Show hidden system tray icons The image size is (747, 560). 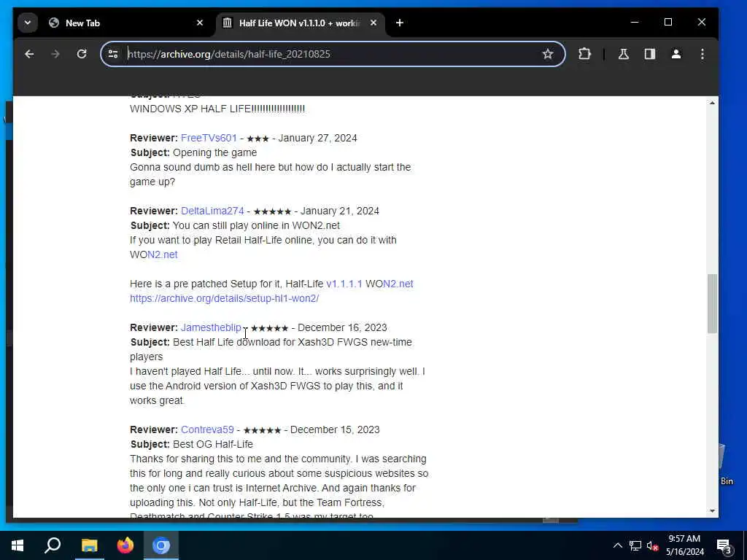click(617, 545)
